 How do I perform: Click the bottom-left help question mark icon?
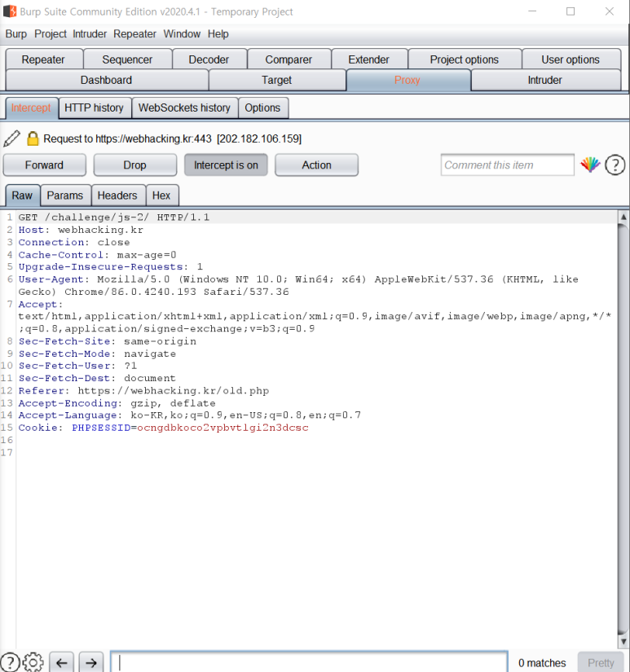coord(10,662)
